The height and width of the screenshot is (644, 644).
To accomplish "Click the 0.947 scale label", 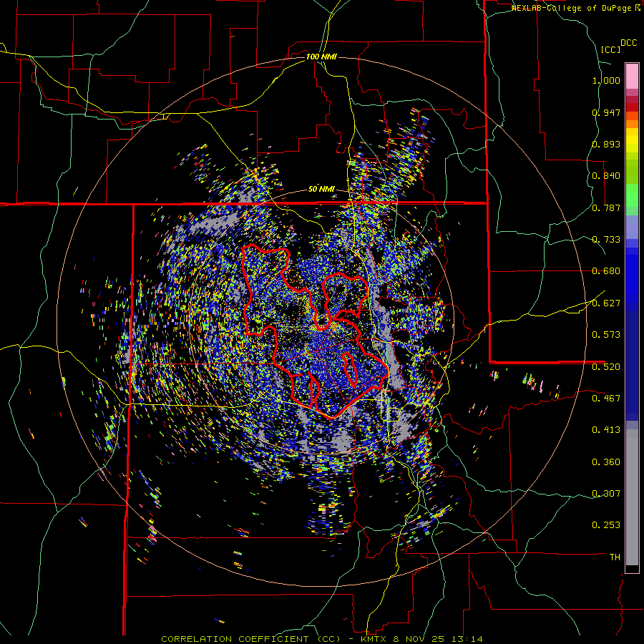I will [x=606, y=112].
